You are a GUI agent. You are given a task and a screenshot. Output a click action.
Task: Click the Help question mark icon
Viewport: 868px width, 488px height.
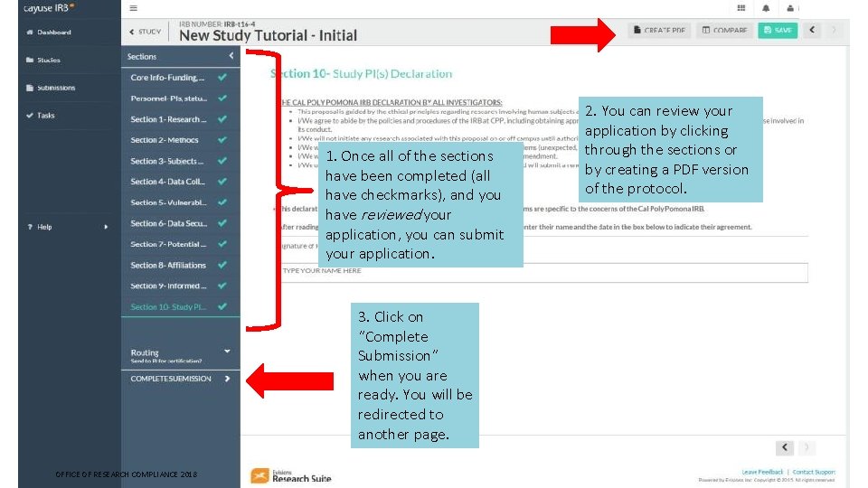click(x=30, y=227)
